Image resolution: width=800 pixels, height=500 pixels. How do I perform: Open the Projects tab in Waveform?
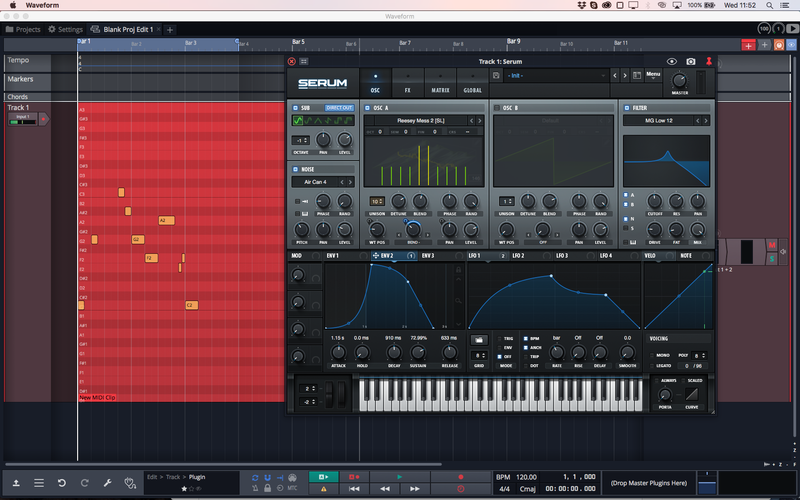point(23,30)
